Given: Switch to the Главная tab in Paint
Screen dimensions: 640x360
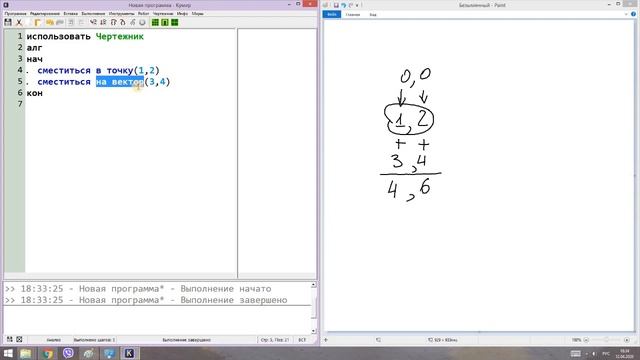Looking at the screenshot, I should [353, 14].
